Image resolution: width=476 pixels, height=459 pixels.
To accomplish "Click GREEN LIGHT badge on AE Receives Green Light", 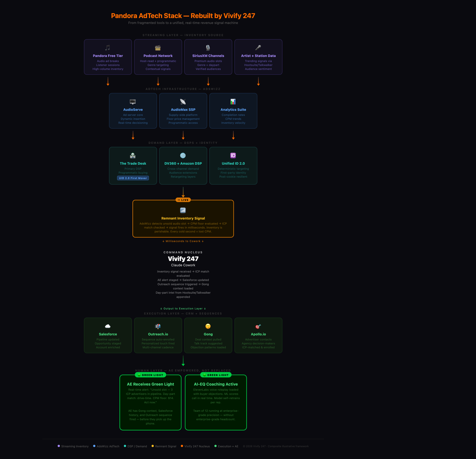I will coord(151,375).
